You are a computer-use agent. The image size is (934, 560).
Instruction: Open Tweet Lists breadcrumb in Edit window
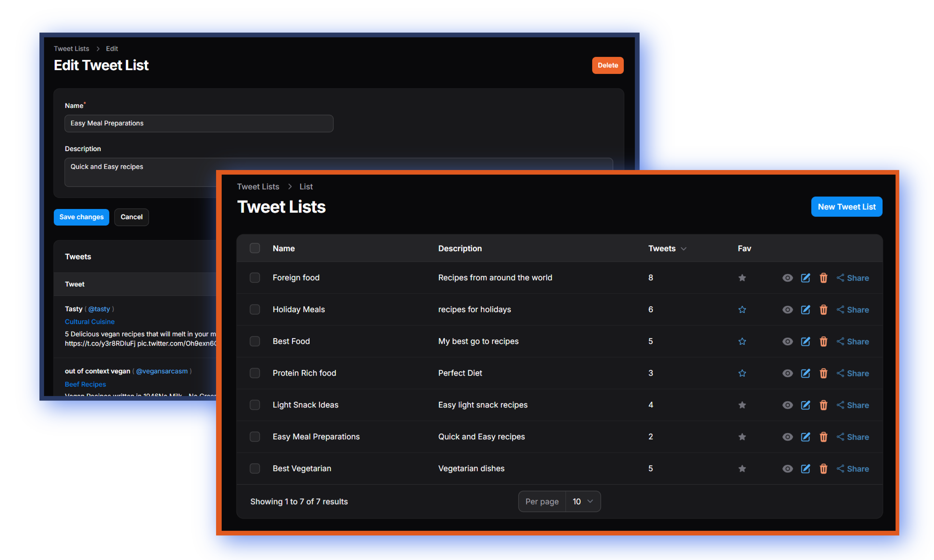[71, 48]
